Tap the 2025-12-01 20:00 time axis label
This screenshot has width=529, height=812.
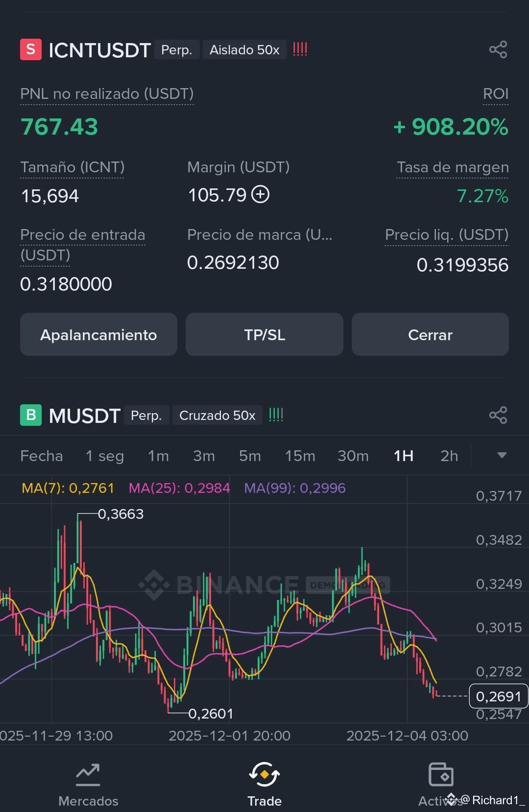click(x=229, y=736)
